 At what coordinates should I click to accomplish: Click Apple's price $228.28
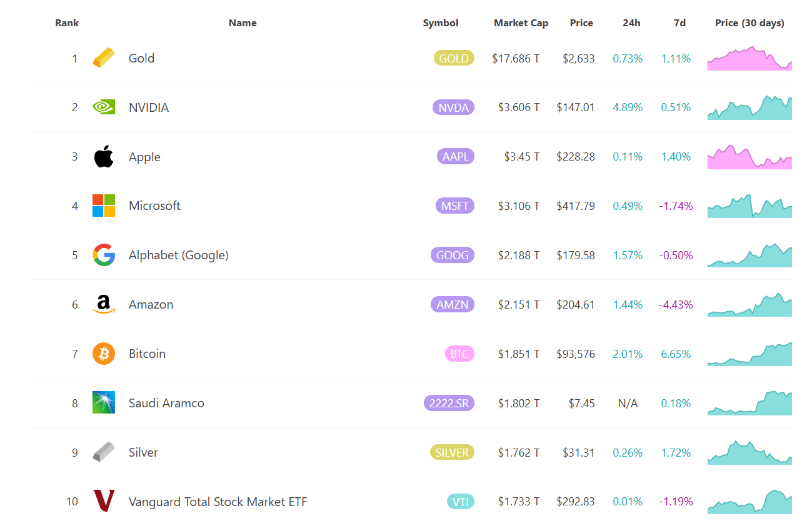(x=576, y=157)
